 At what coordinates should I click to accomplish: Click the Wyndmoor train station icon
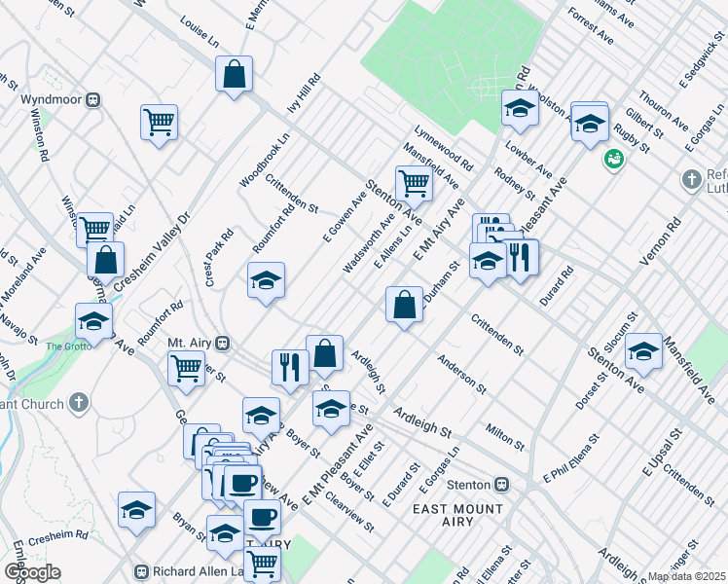(x=93, y=100)
